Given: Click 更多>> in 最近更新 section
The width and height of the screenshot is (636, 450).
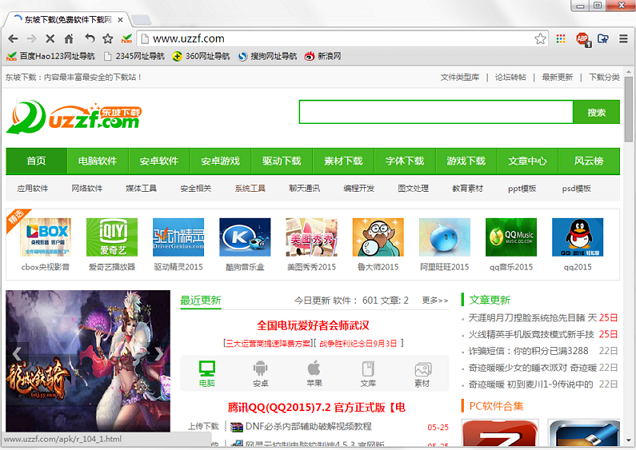Looking at the screenshot, I should click(435, 300).
